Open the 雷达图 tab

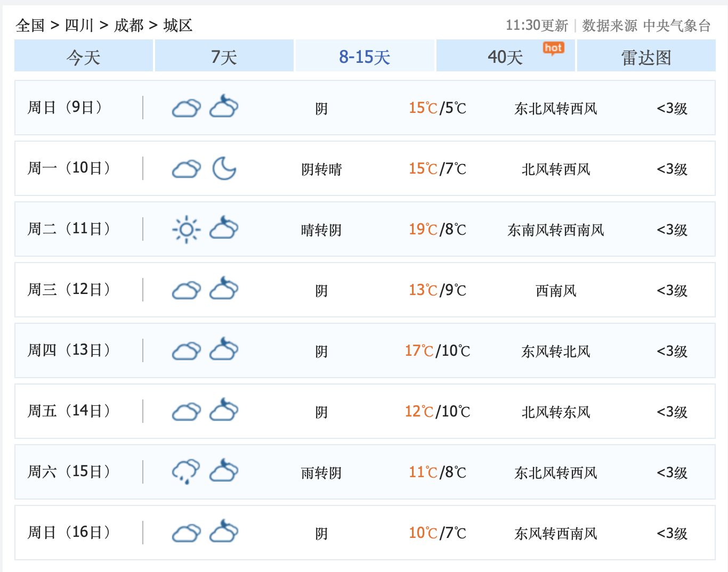click(x=646, y=56)
